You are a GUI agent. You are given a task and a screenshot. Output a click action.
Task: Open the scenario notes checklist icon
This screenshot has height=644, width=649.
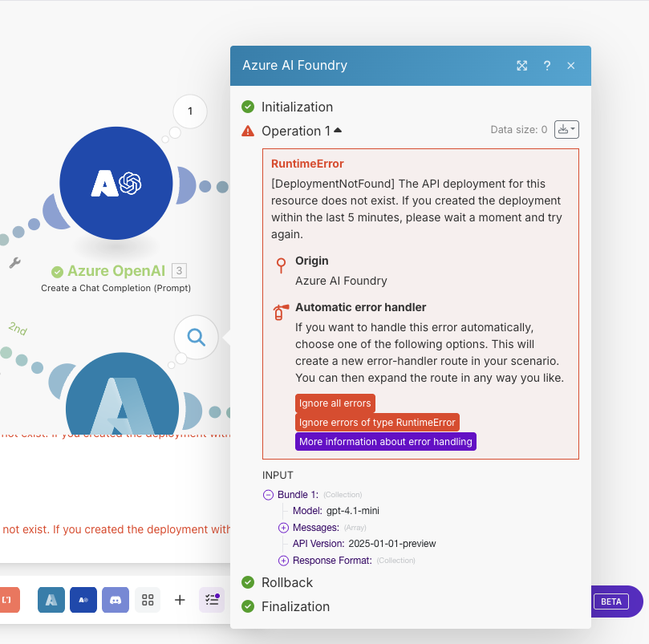click(x=212, y=599)
